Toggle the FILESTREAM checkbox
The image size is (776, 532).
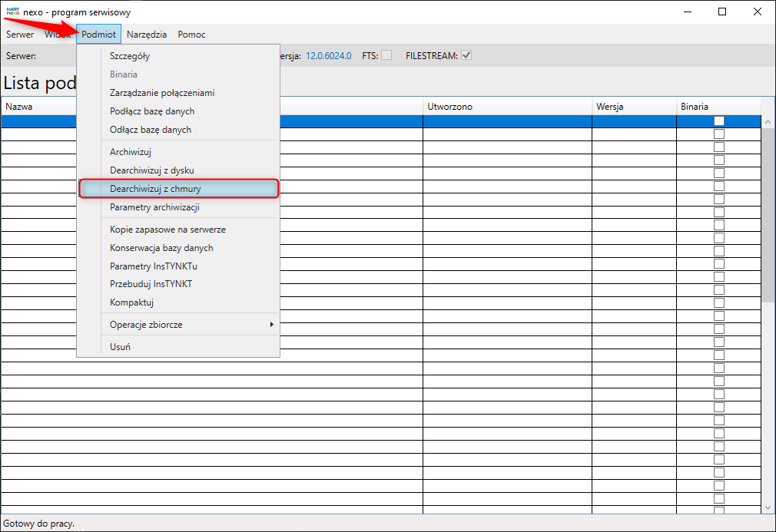point(466,55)
